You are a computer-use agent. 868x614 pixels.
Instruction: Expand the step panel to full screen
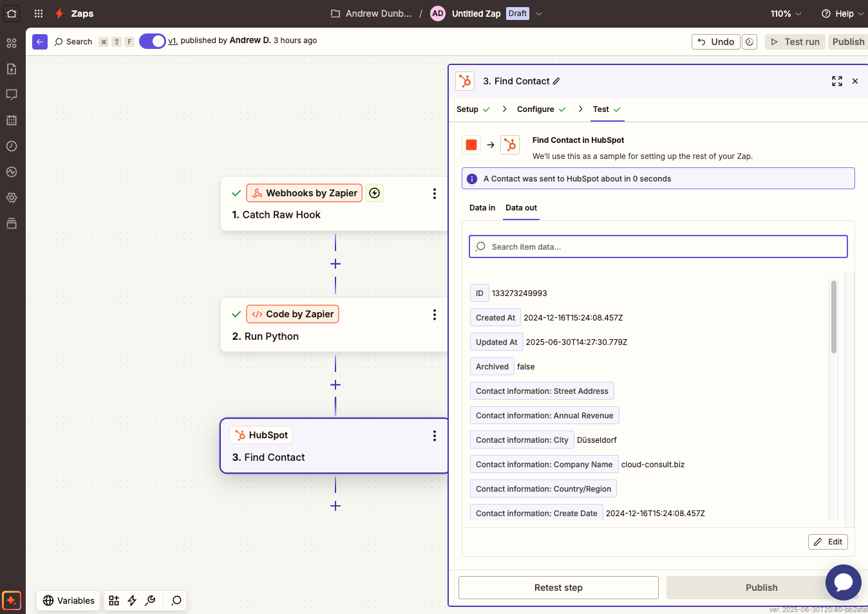click(837, 81)
